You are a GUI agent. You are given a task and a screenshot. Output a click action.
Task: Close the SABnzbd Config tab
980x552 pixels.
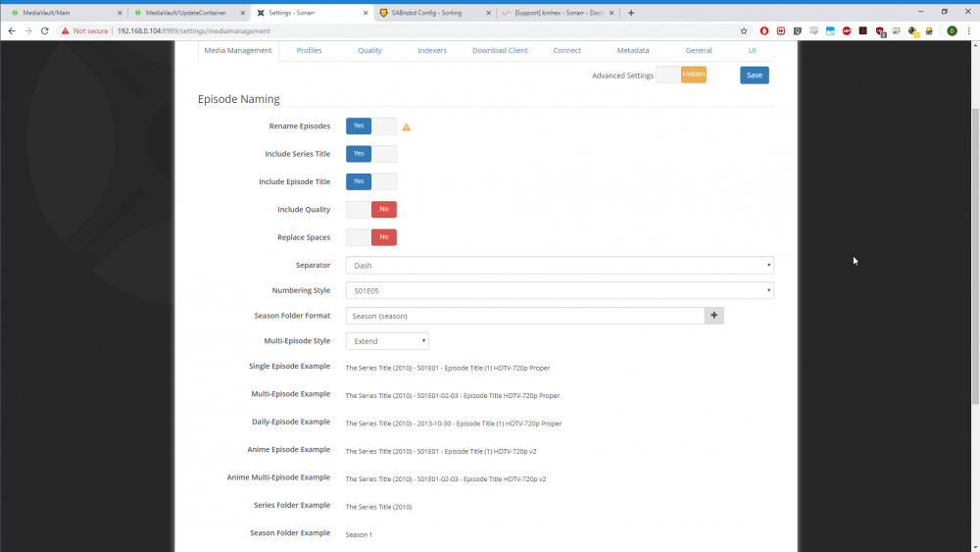tap(488, 13)
